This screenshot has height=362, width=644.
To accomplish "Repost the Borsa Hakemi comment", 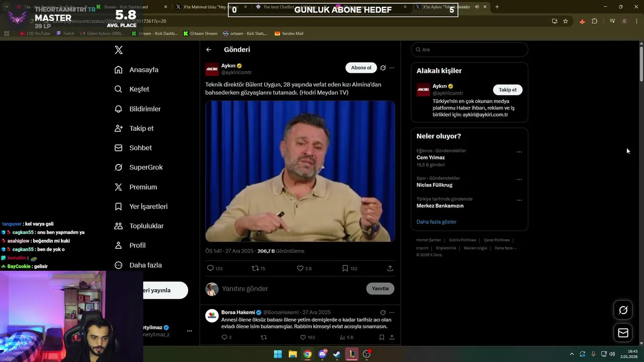I will 263,337.
